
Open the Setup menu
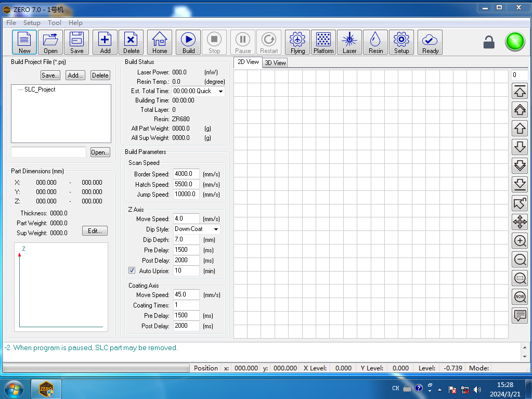32,23
